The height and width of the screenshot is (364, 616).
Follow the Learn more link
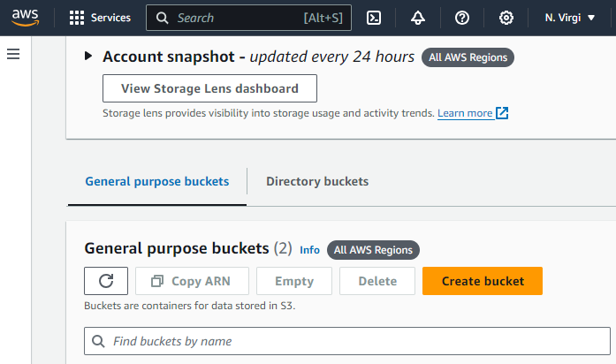465,113
